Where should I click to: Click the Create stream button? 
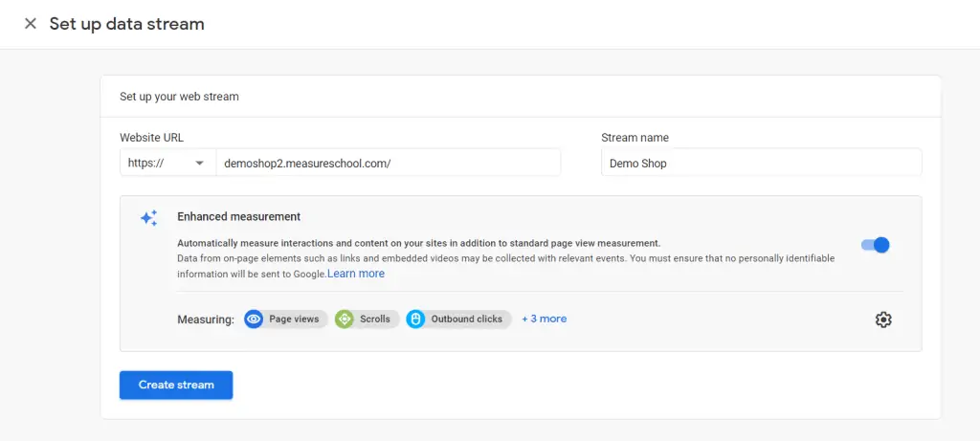coord(176,385)
